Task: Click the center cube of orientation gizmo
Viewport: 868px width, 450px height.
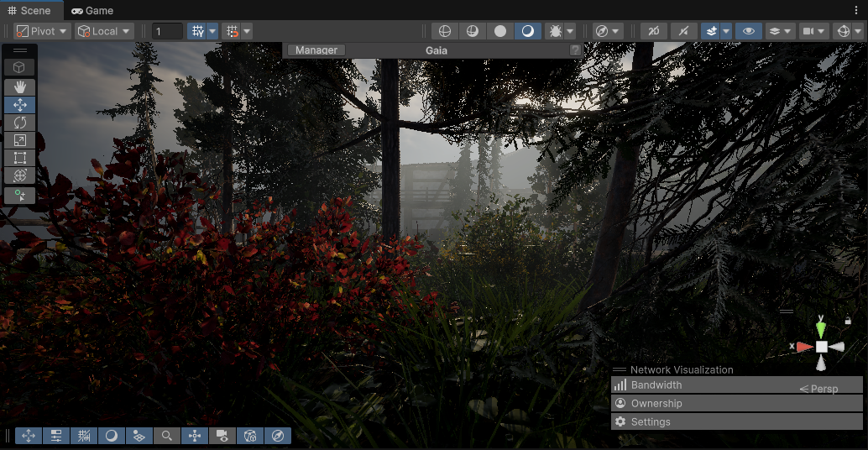Action: coord(822,347)
